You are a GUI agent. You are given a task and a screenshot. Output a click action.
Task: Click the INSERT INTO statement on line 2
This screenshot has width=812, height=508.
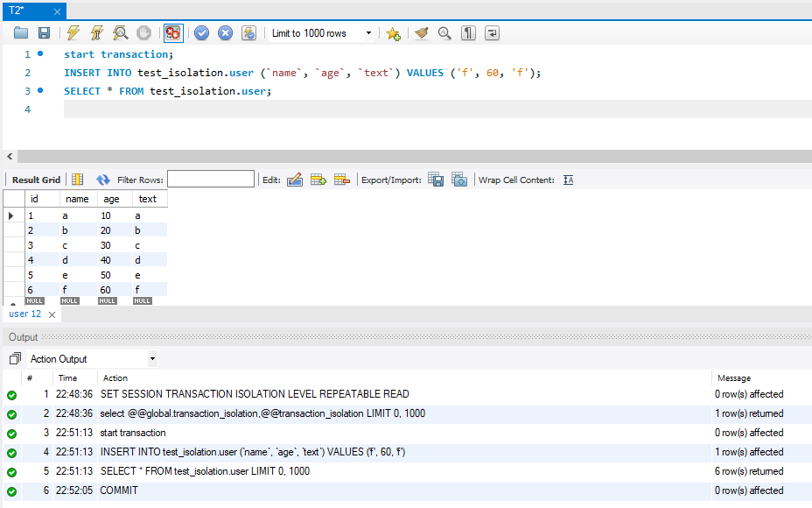(302, 73)
